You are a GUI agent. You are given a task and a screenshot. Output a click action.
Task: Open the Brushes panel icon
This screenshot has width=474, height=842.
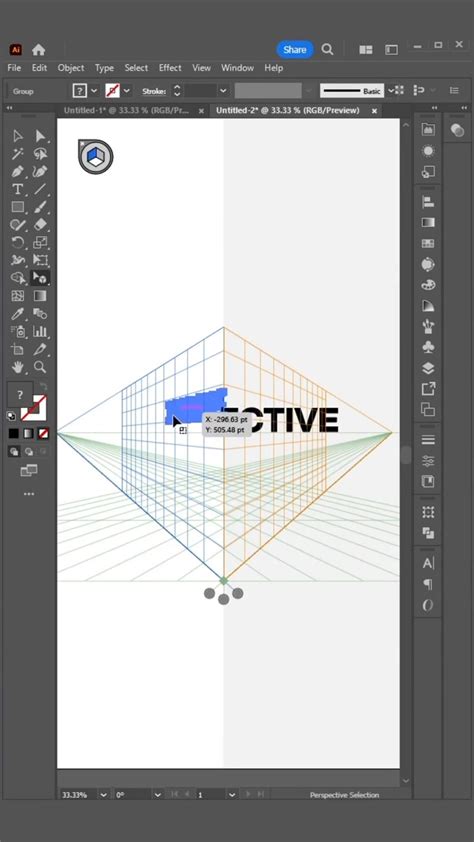point(428,326)
